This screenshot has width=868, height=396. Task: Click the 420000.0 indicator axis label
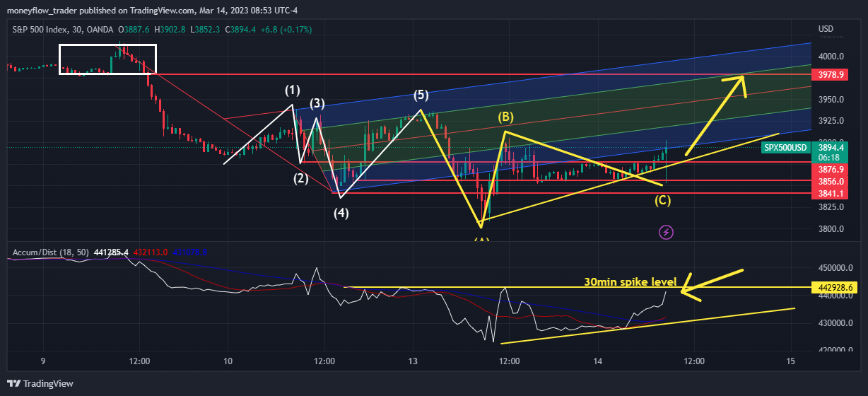835,350
